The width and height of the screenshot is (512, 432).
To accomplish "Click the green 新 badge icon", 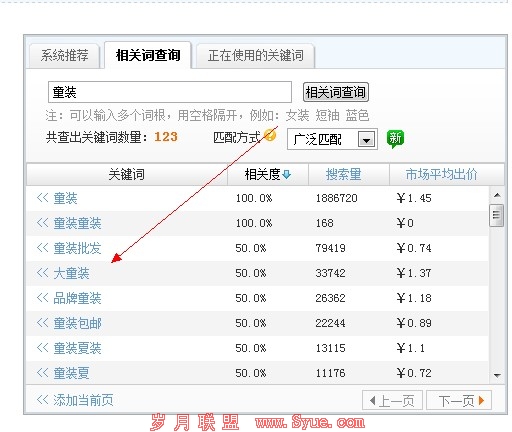I will (x=395, y=138).
